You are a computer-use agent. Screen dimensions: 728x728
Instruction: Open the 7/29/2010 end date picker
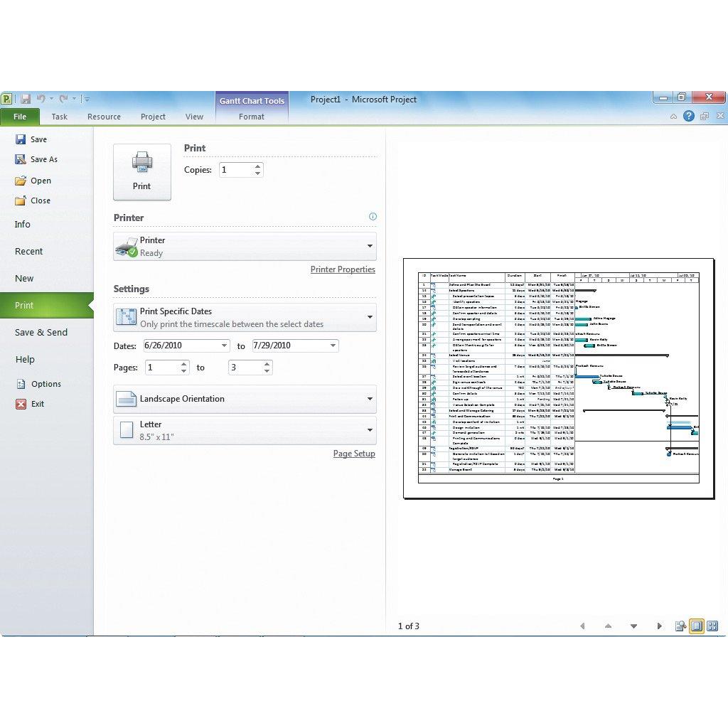333,346
